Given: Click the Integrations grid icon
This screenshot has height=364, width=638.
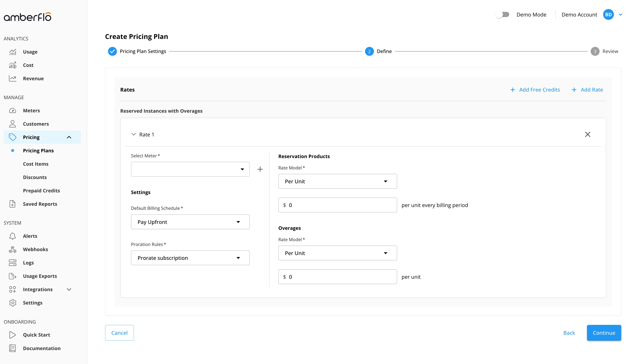Looking at the screenshot, I should point(12,289).
